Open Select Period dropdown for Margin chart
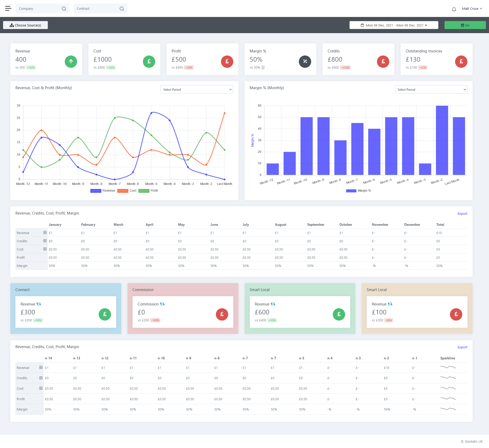The height and width of the screenshot is (448, 489). [431, 89]
